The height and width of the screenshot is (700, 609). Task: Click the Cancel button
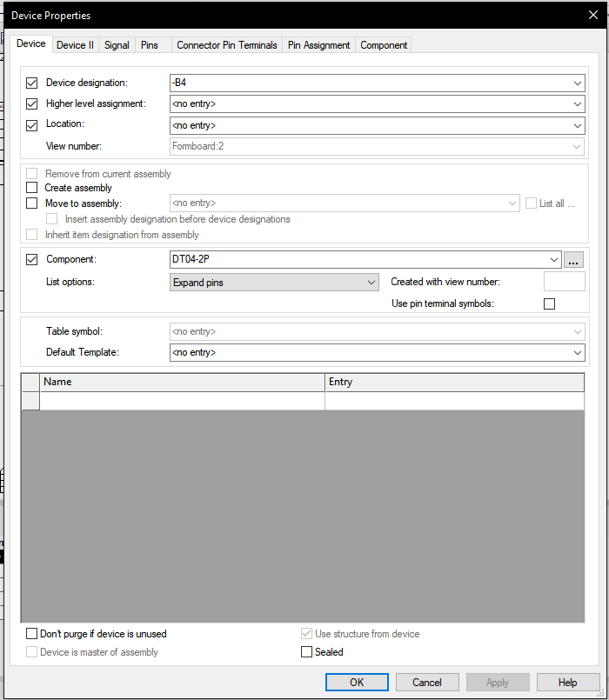[x=427, y=683]
